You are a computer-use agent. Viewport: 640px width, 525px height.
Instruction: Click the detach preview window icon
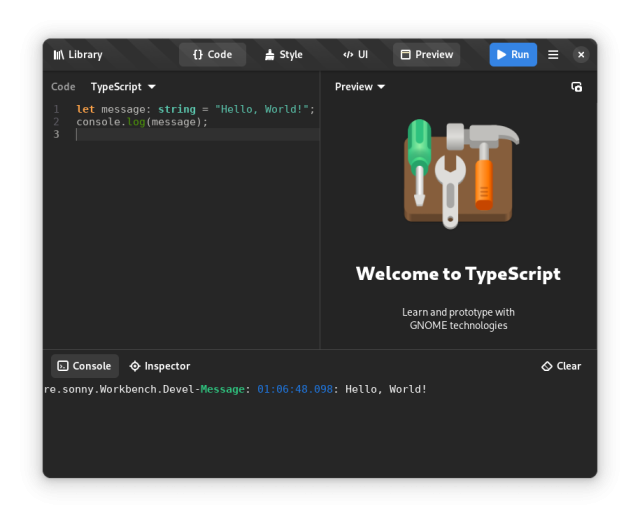tap(576, 87)
